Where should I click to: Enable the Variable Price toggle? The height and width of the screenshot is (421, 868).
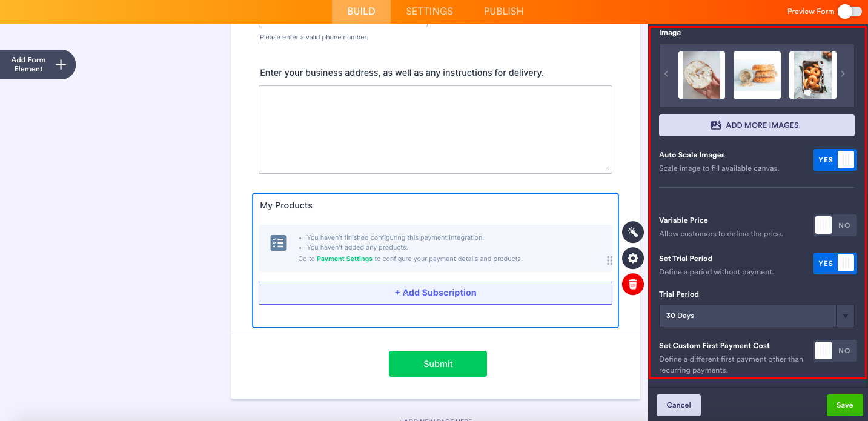tap(835, 225)
